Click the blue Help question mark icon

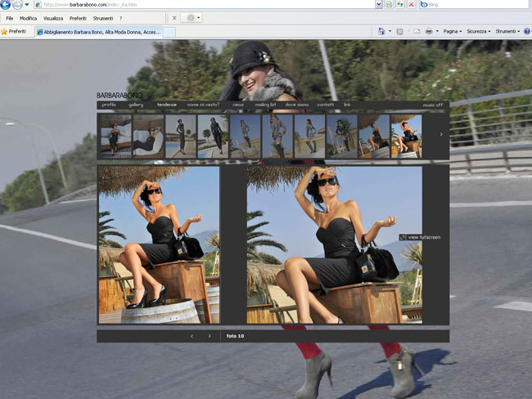point(528,32)
